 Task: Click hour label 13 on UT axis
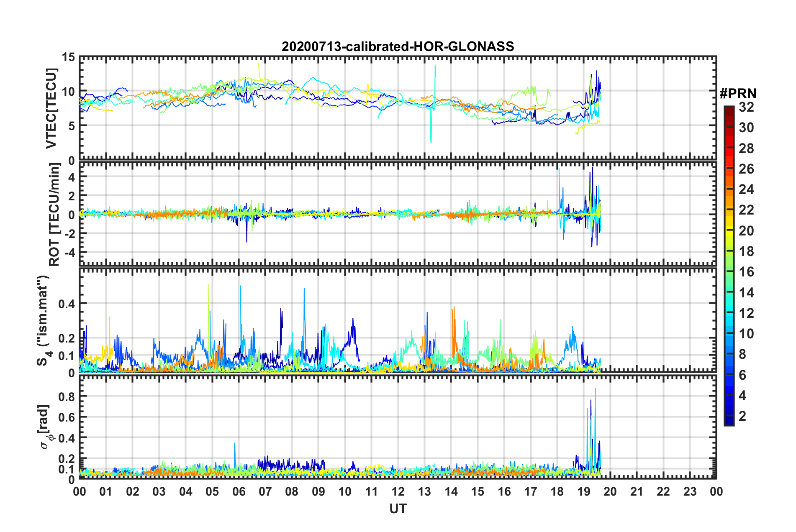pyautogui.click(x=424, y=491)
